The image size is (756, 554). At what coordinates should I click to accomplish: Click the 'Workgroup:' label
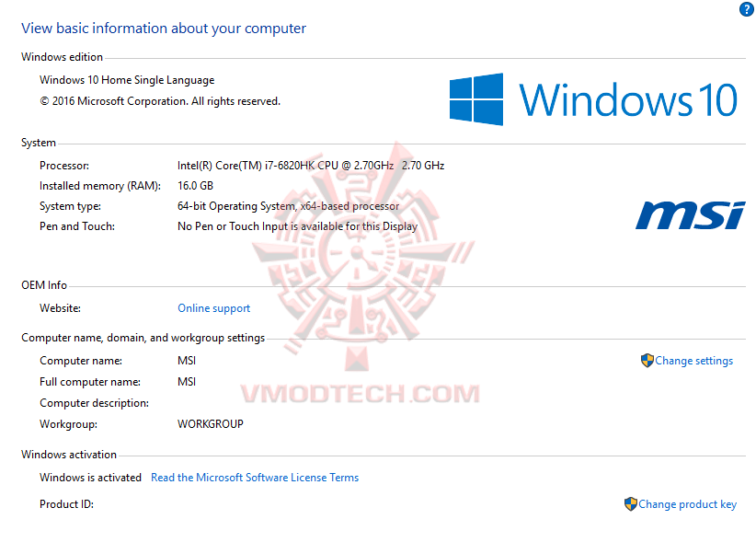click(68, 424)
